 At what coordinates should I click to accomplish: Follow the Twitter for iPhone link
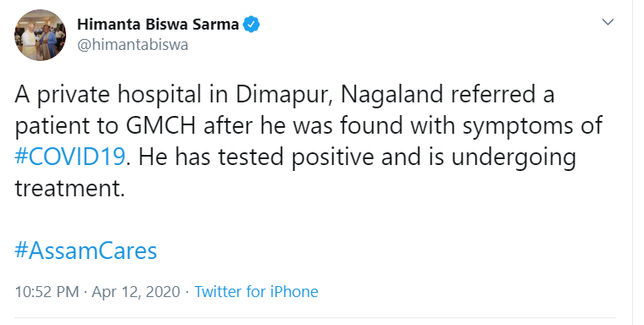point(256,292)
